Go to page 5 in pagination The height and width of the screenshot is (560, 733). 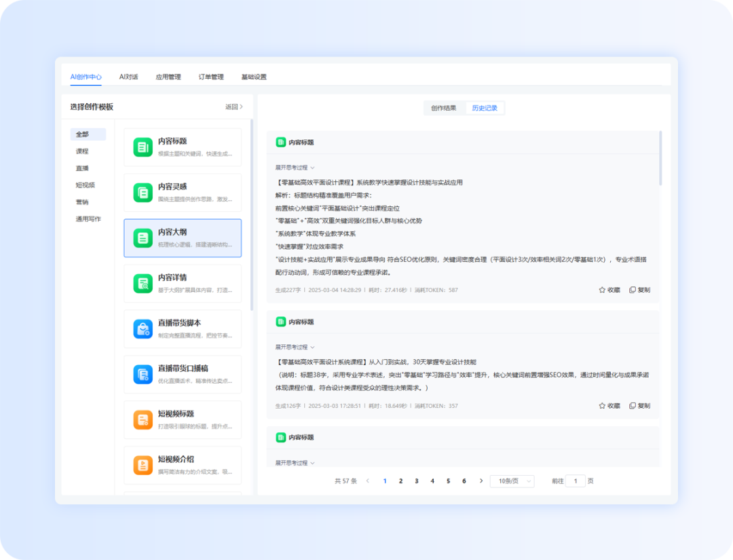[449, 481]
